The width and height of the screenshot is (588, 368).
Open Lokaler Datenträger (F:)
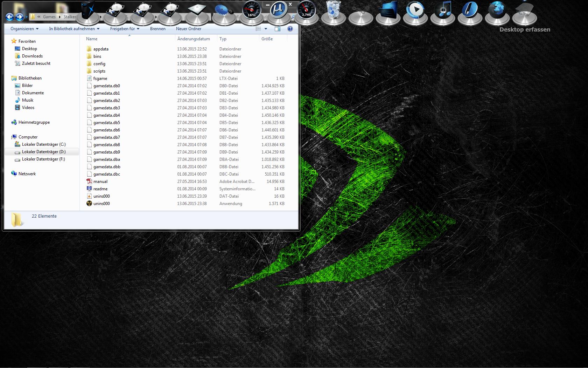coord(40,159)
